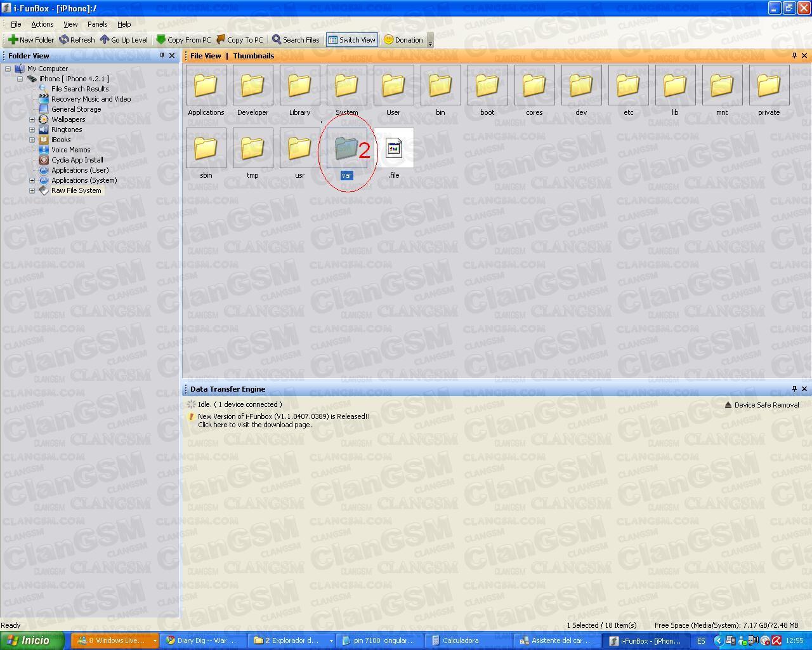Select the bin folder thumbnail

[x=440, y=85]
